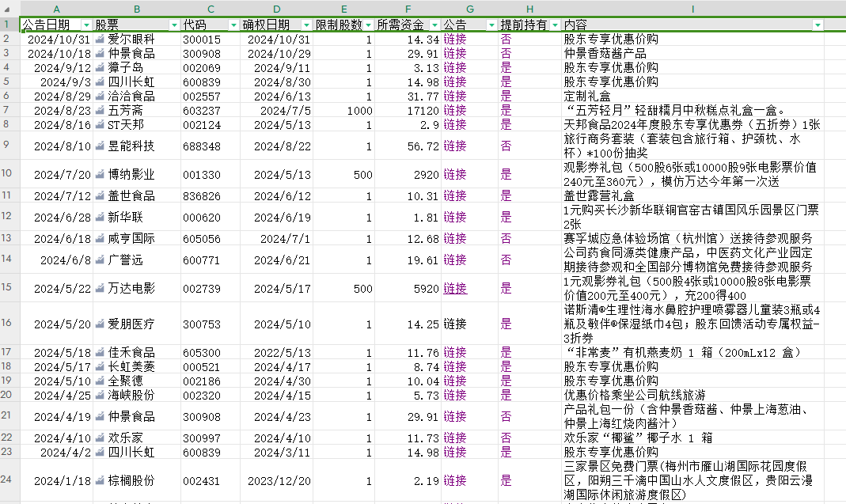This screenshot has height=504, width=846.
Task: Select the 定制礼盒 content cell
Action: pos(692,96)
